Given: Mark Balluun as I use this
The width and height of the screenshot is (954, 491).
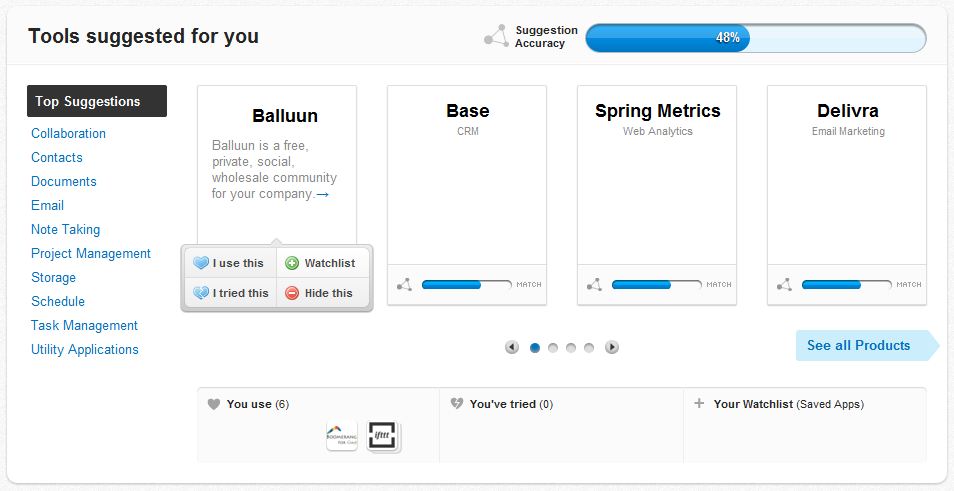Looking at the screenshot, I should click(229, 263).
